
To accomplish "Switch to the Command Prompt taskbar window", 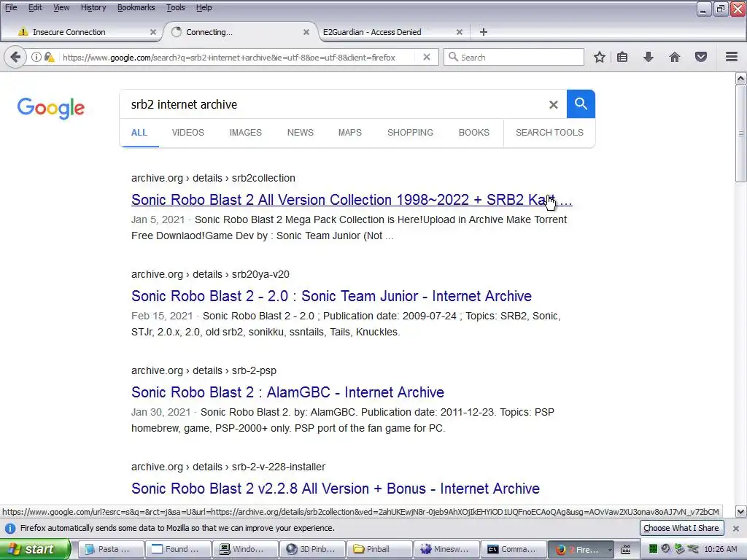I will point(514,549).
